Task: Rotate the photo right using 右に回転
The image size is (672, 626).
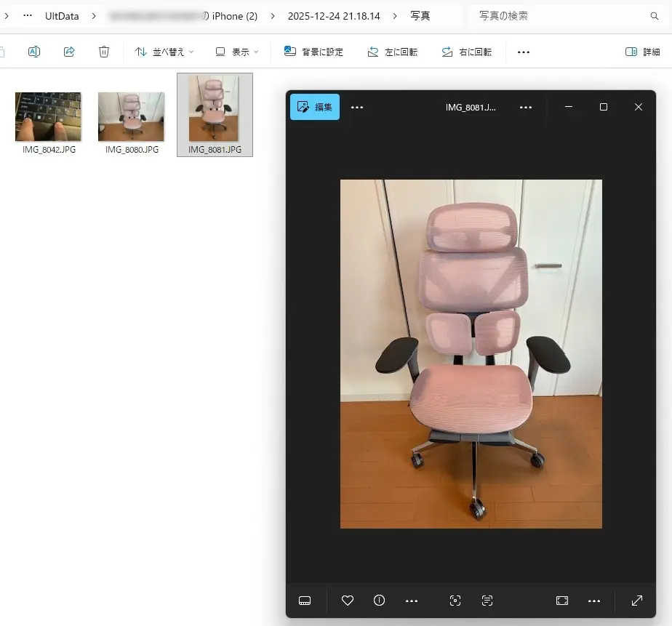Action: (466, 52)
